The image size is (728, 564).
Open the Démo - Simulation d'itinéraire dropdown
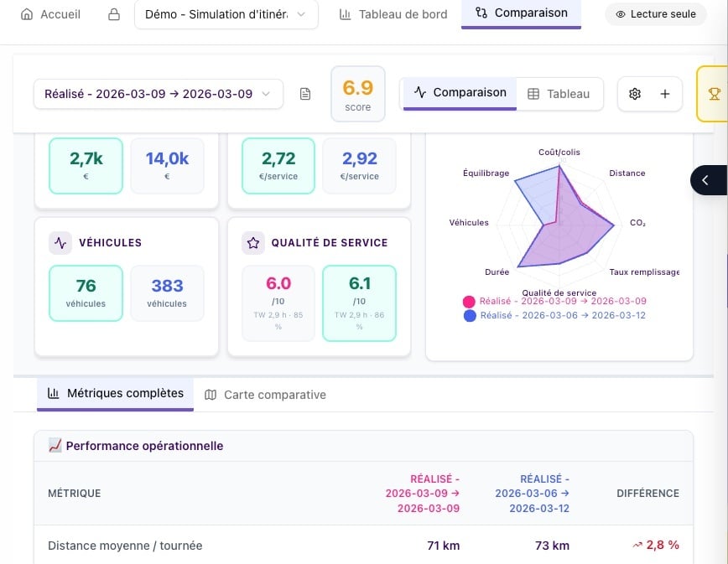coord(226,14)
